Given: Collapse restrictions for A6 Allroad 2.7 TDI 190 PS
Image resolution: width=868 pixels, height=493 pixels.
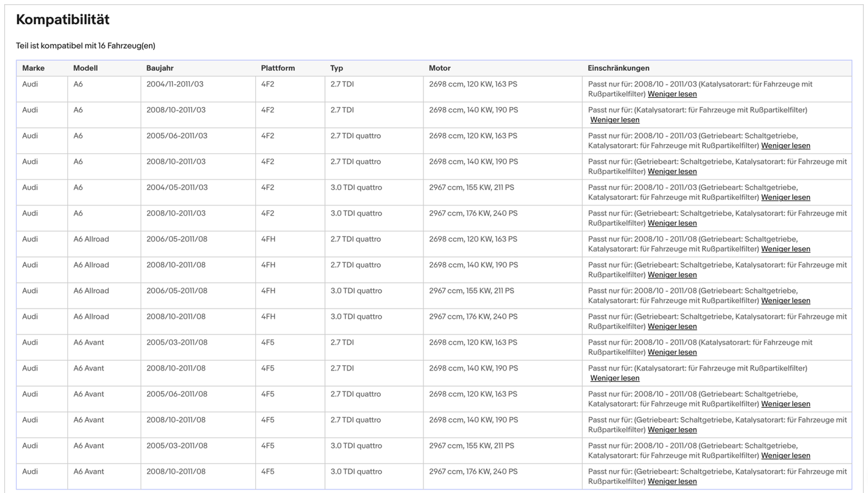Looking at the screenshot, I should pos(672,275).
